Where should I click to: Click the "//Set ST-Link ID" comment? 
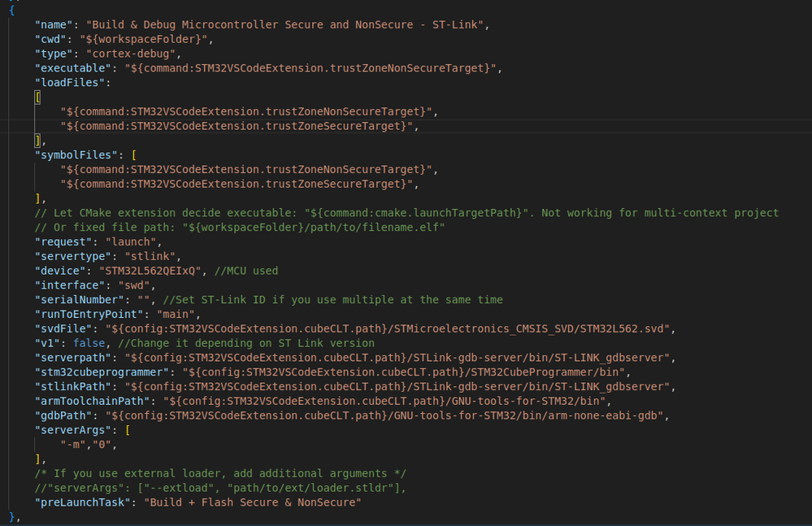pyautogui.click(x=333, y=300)
